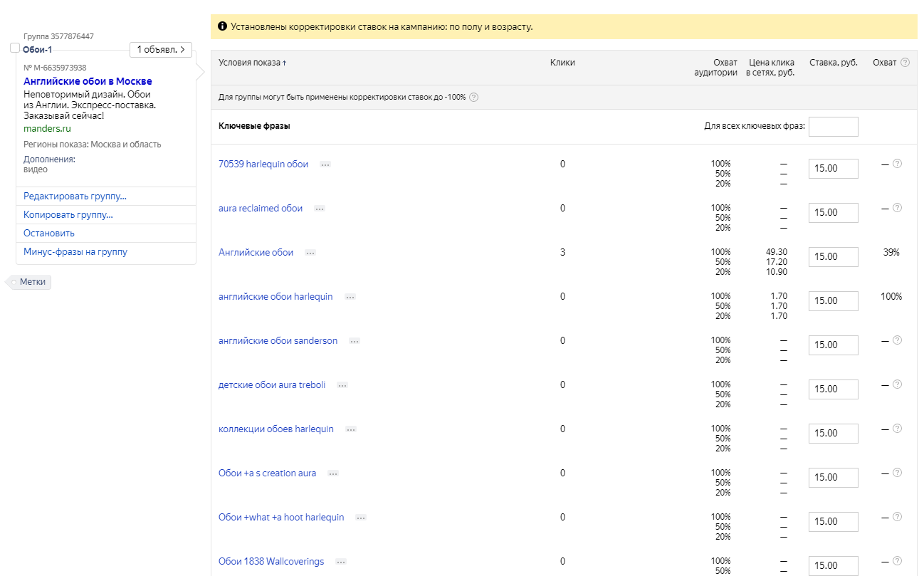This screenshot has width=924, height=576.
Task: Click Остановить to pause the group
Action: pyautogui.click(x=49, y=234)
